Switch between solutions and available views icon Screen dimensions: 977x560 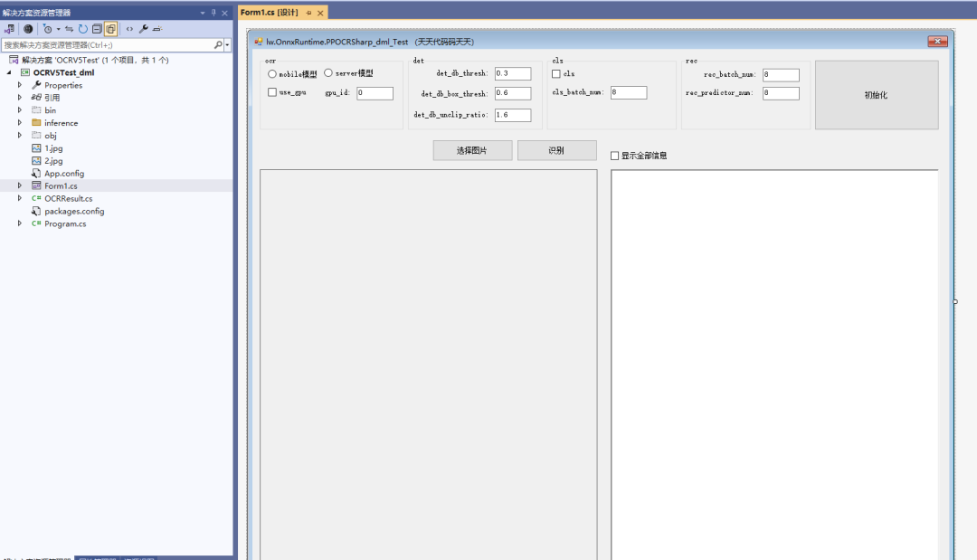[9, 29]
